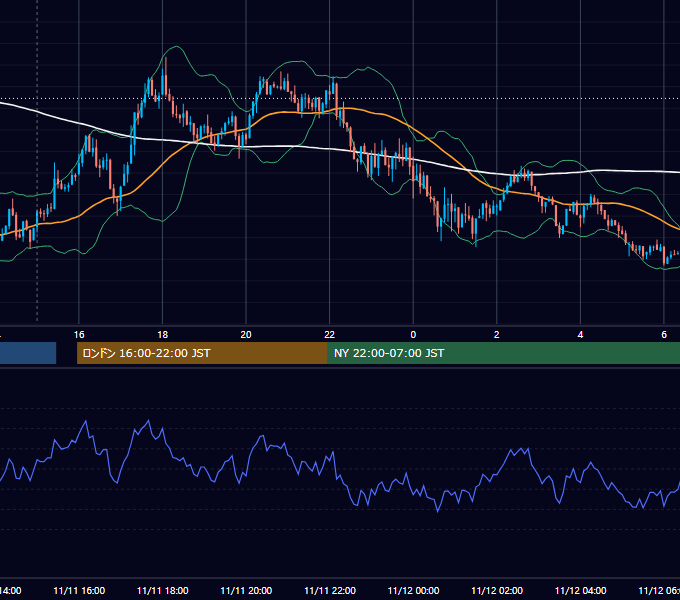The height and width of the screenshot is (600, 680).
Task: Click the 6 hour label on chart axis
Action: coord(664,335)
